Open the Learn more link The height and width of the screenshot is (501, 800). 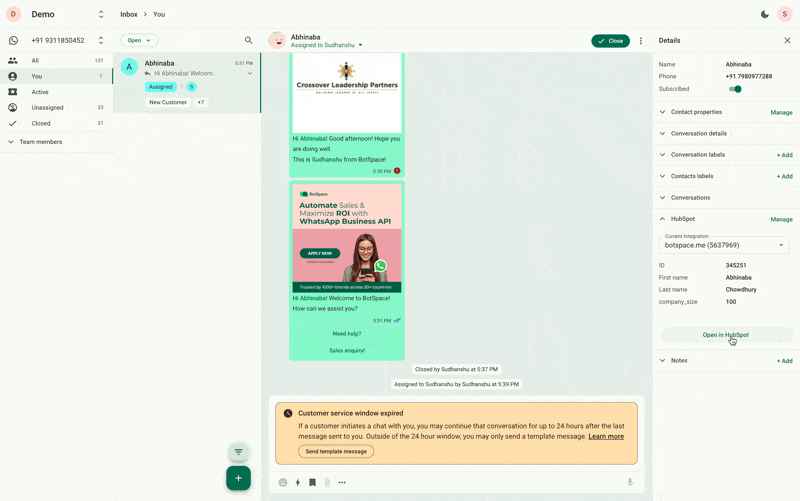click(x=606, y=436)
